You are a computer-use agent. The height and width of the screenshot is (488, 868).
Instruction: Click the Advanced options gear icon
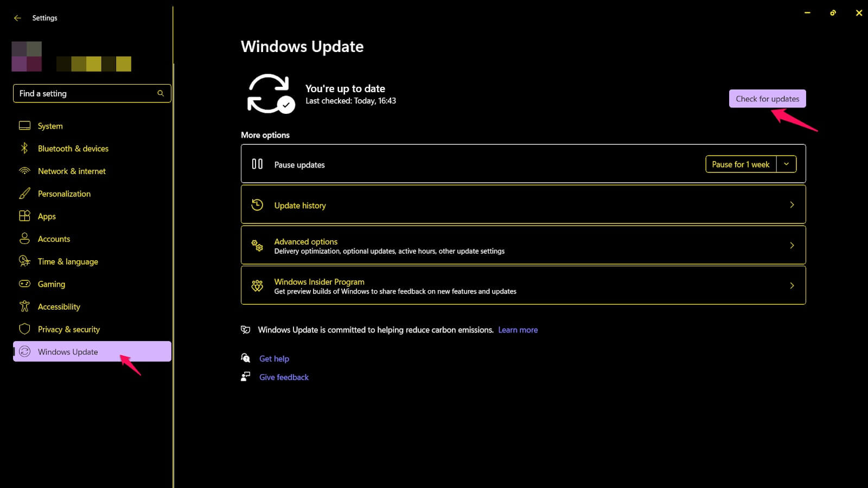point(257,245)
